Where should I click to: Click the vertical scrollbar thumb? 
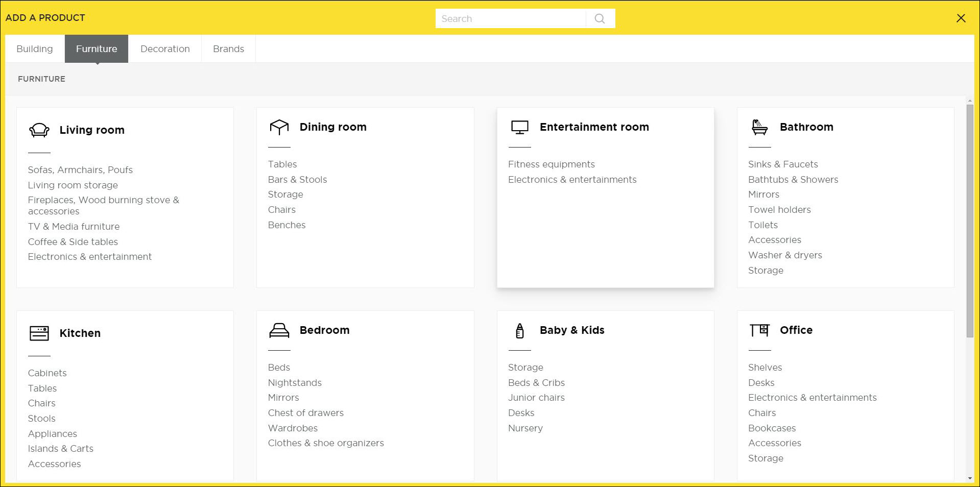[x=970, y=221]
